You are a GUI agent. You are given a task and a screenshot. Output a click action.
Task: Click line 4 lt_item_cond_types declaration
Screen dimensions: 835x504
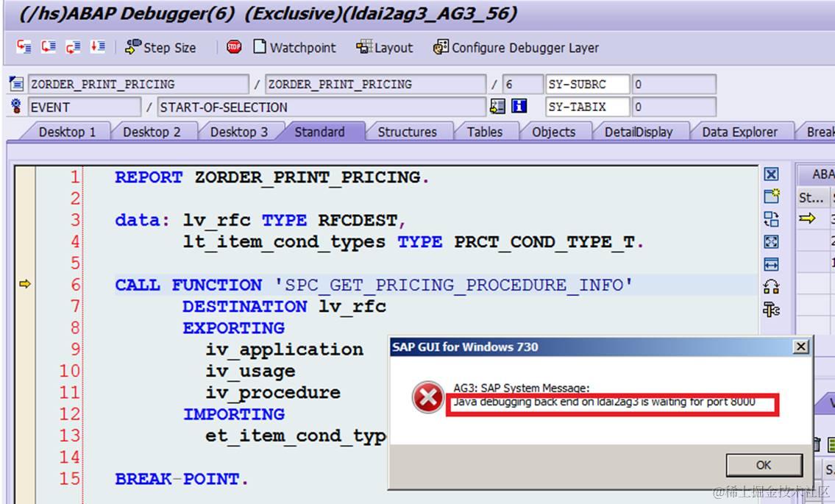tap(413, 242)
